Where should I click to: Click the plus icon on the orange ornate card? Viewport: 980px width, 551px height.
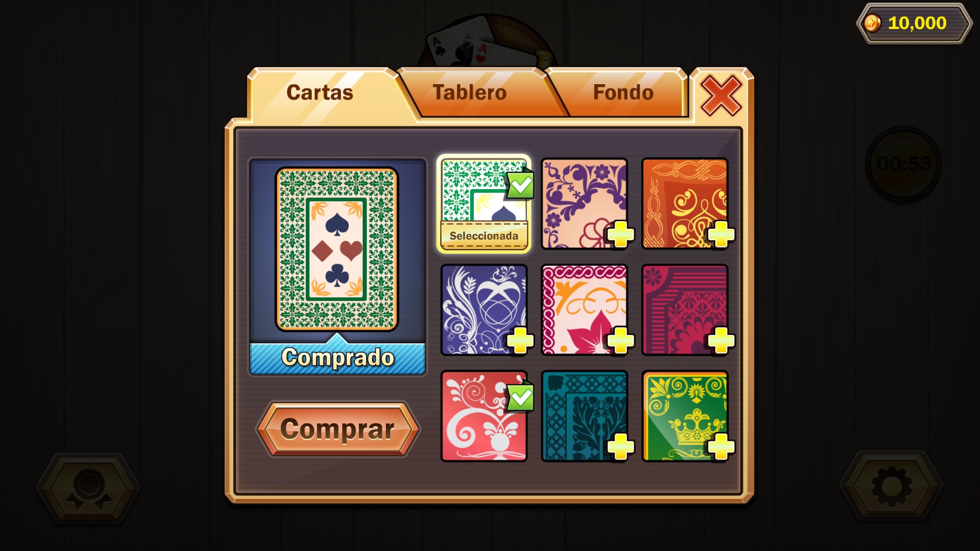click(721, 234)
